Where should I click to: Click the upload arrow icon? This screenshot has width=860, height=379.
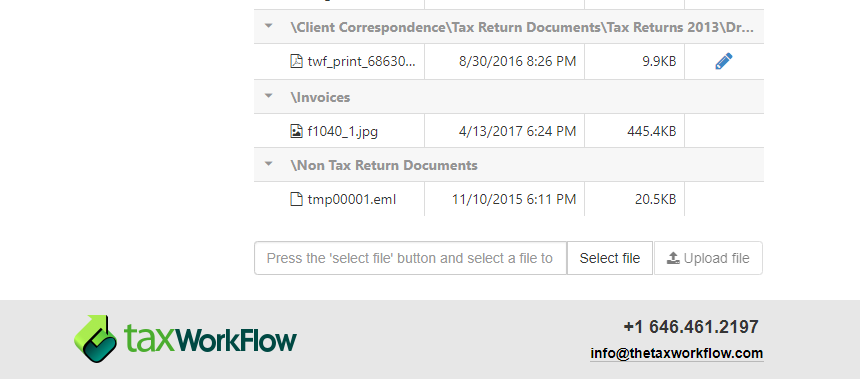[674, 258]
